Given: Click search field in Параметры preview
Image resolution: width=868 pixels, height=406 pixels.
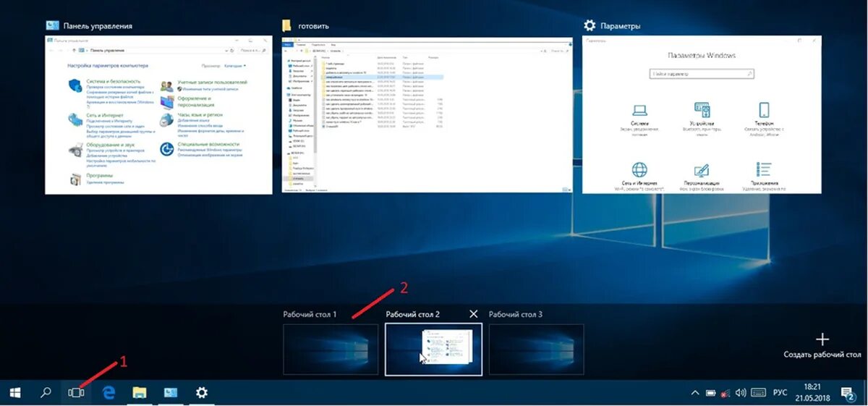Looking at the screenshot, I should pyautogui.click(x=702, y=74).
